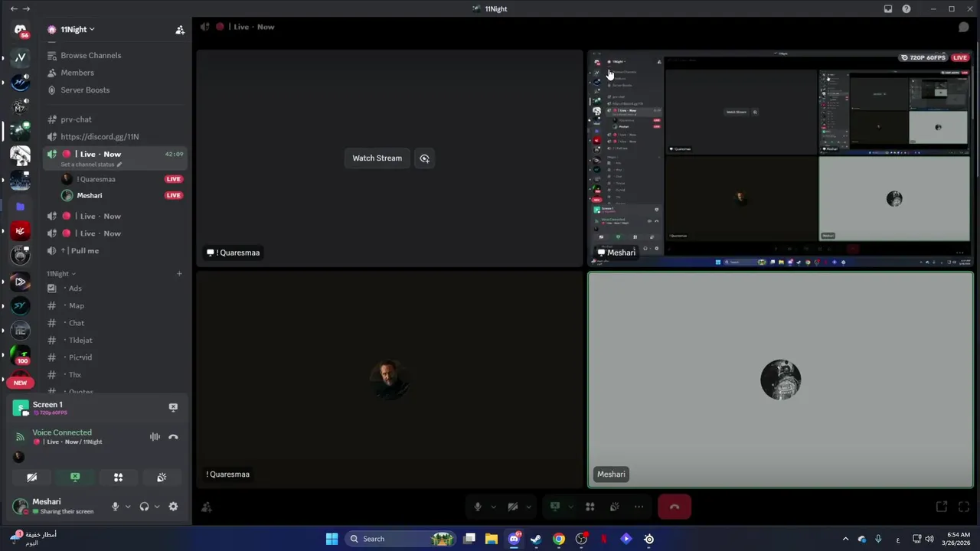Screen dimensions: 980x551
Task: Toggle microphone mute in user panel
Action: point(116,507)
